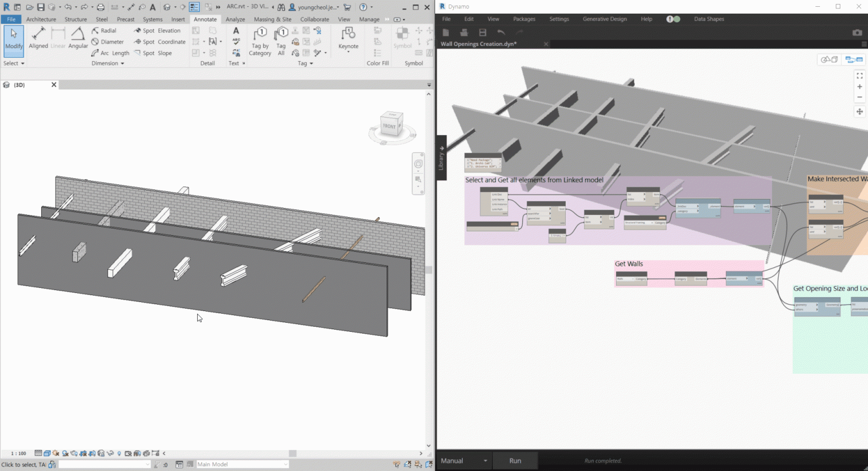
Task: Switch Dynamo canvas to geometry view mode
Action: (x=828, y=59)
